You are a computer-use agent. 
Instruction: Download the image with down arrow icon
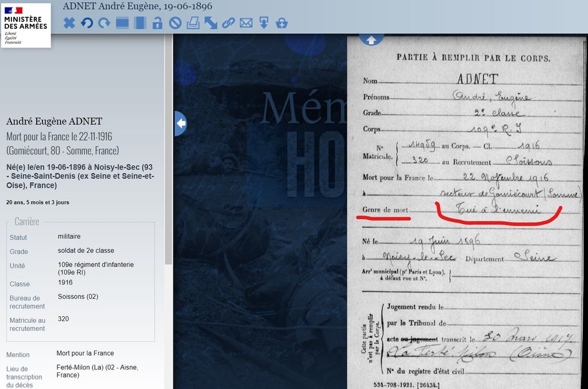(264, 23)
